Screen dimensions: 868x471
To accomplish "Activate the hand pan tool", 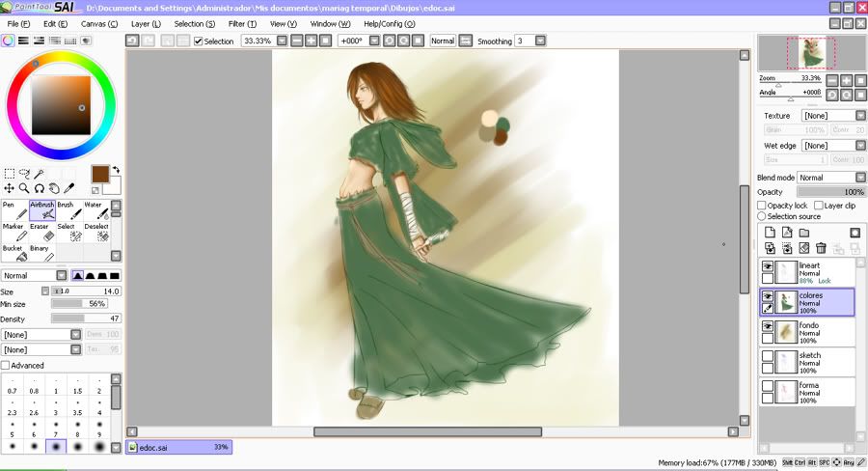I will (x=54, y=188).
